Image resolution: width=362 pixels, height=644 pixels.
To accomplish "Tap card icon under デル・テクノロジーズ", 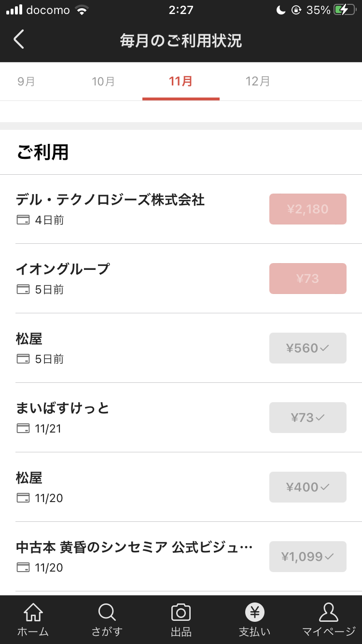I will (23, 220).
